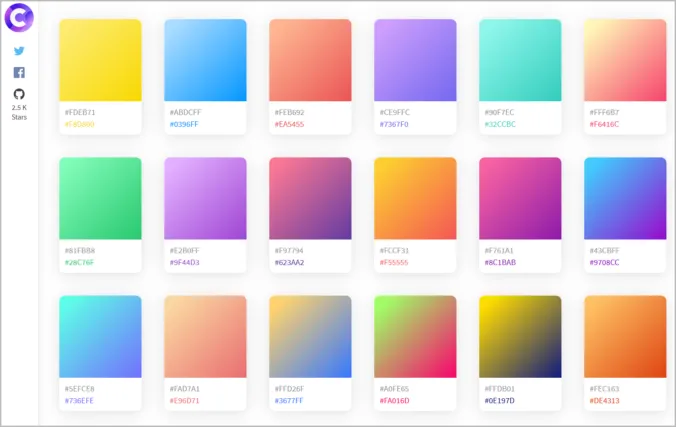Copy the hex code #90F7EC
This screenshot has height=427, width=676.
[x=499, y=112]
